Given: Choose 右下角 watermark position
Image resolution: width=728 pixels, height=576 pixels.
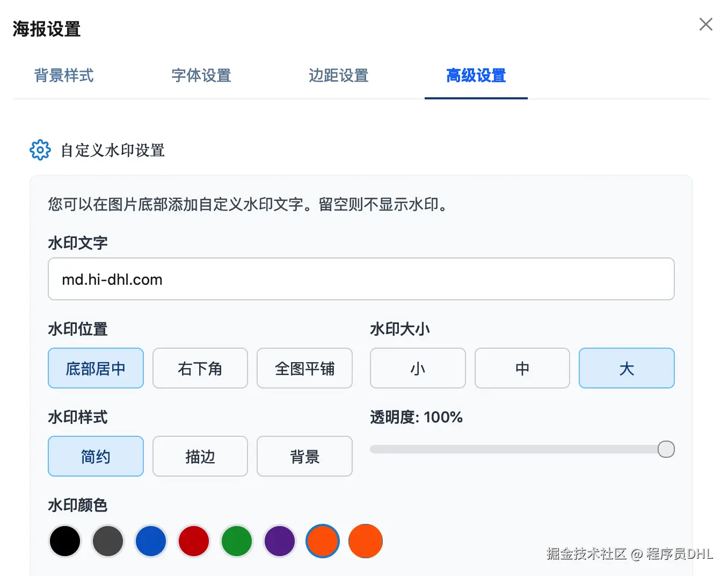Looking at the screenshot, I should pos(200,369).
